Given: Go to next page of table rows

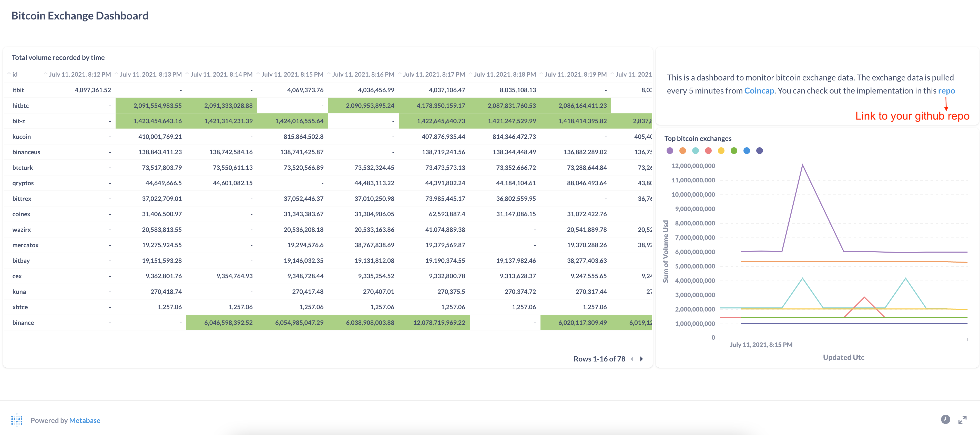Looking at the screenshot, I should tap(641, 359).
